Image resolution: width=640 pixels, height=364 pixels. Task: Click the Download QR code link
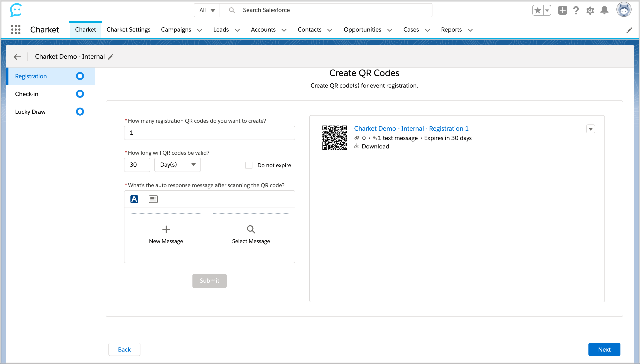click(x=375, y=146)
